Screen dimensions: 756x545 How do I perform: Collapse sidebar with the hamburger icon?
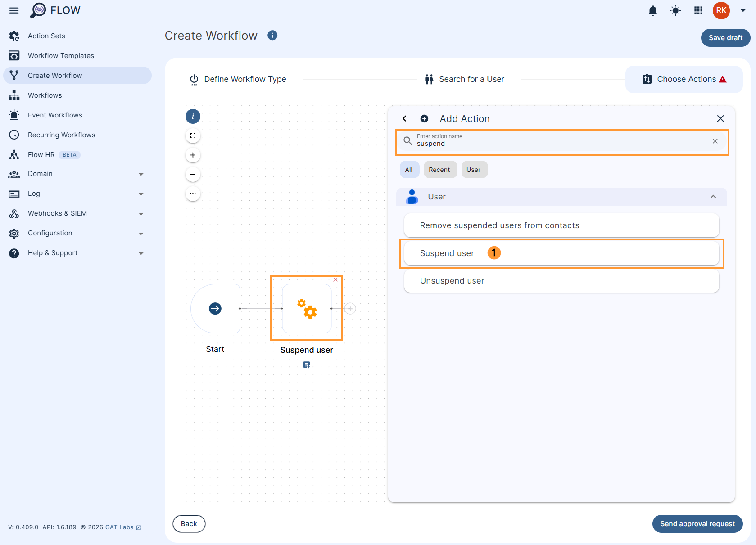[14, 10]
